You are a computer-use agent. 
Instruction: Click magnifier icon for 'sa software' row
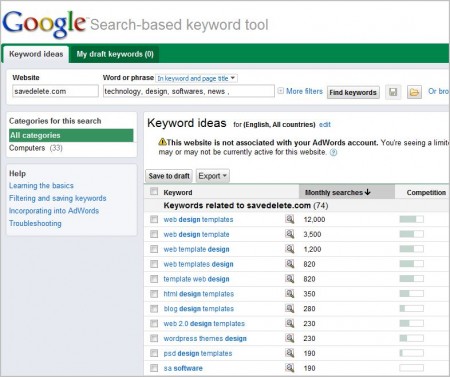(x=290, y=368)
